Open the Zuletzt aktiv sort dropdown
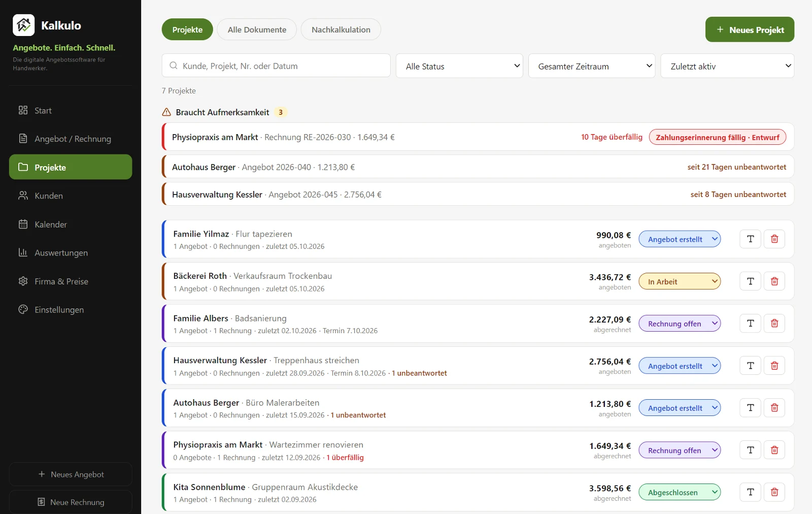Image resolution: width=812 pixels, height=514 pixels. pyautogui.click(x=727, y=66)
